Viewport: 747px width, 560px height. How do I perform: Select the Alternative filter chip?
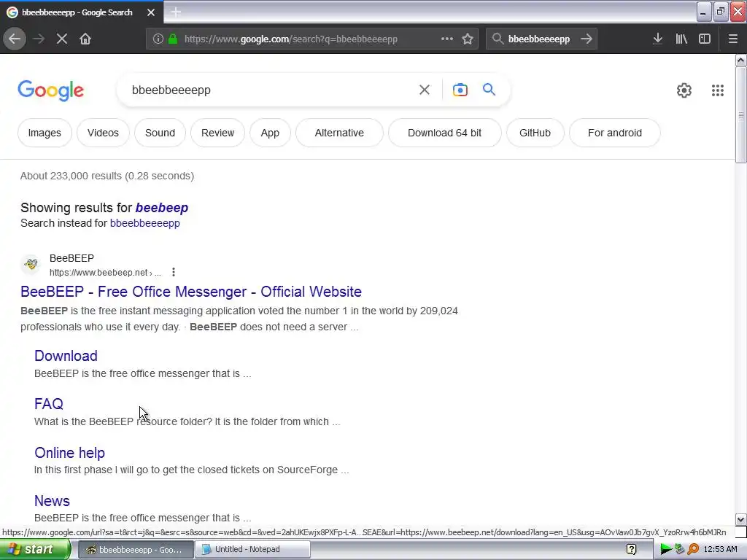click(x=339, y=133)
